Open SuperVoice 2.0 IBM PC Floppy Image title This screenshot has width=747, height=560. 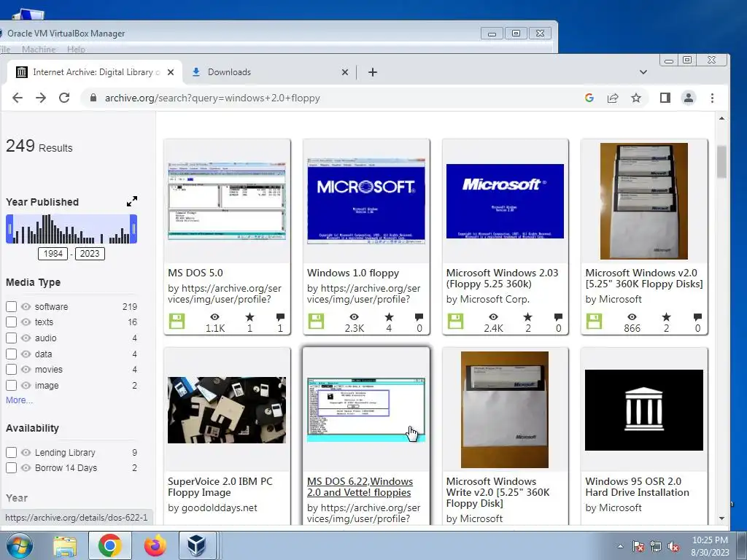(x=220, y=486)
